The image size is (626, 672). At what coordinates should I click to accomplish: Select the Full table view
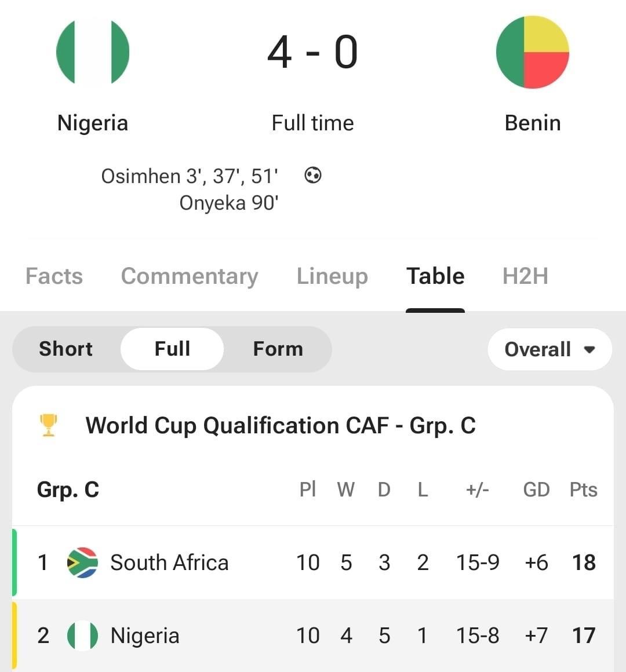pyautogui.click(x=172, y=349)
